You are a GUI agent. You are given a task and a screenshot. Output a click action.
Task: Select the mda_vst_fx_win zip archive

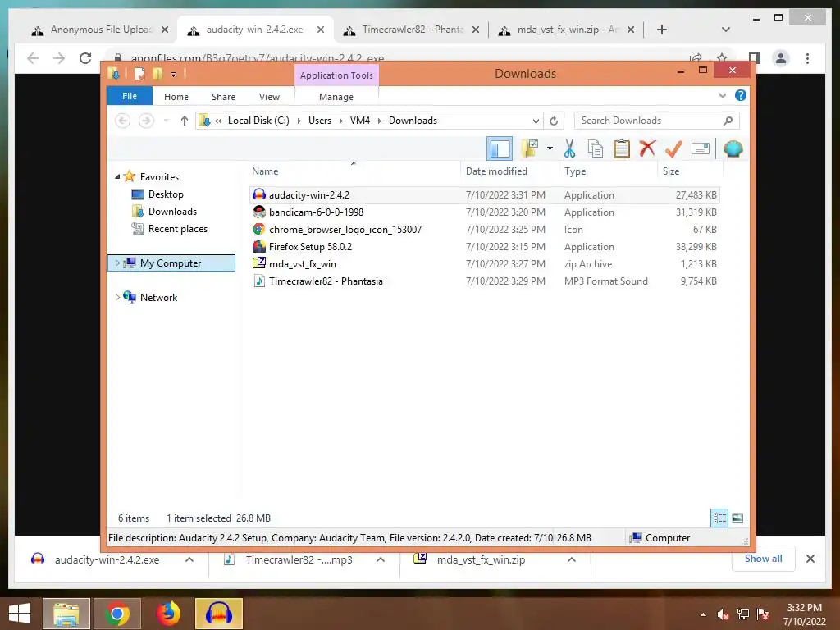484,263
